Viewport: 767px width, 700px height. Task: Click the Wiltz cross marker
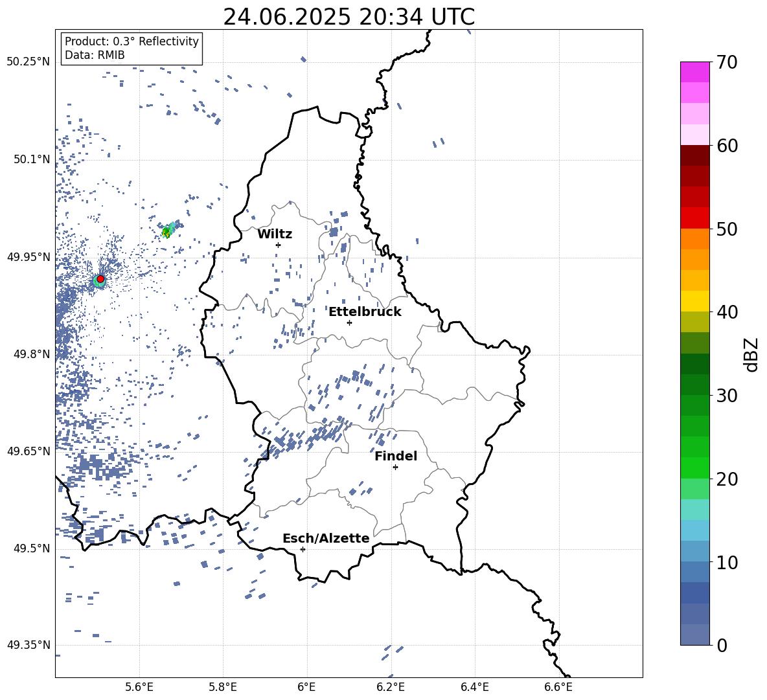point(278,245)
